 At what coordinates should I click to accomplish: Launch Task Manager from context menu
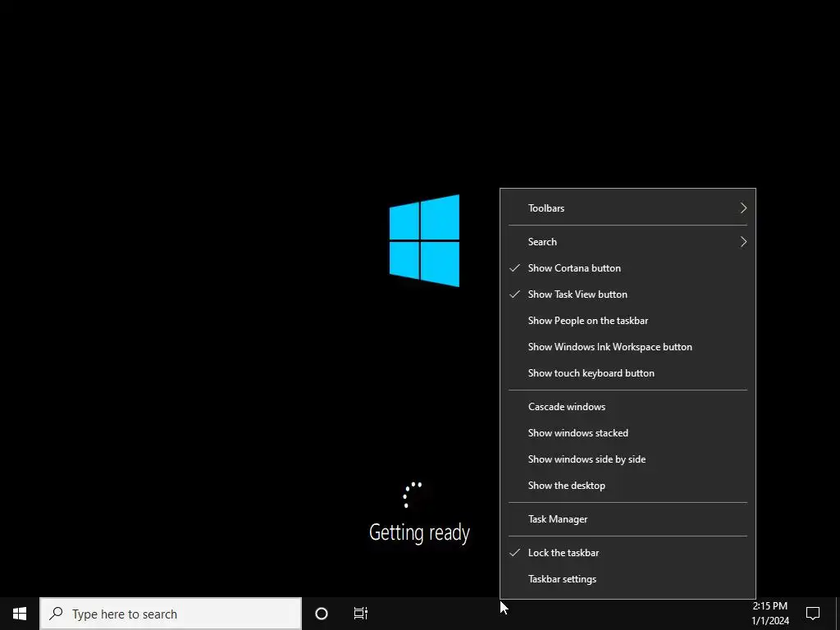(x=628, y=519)
